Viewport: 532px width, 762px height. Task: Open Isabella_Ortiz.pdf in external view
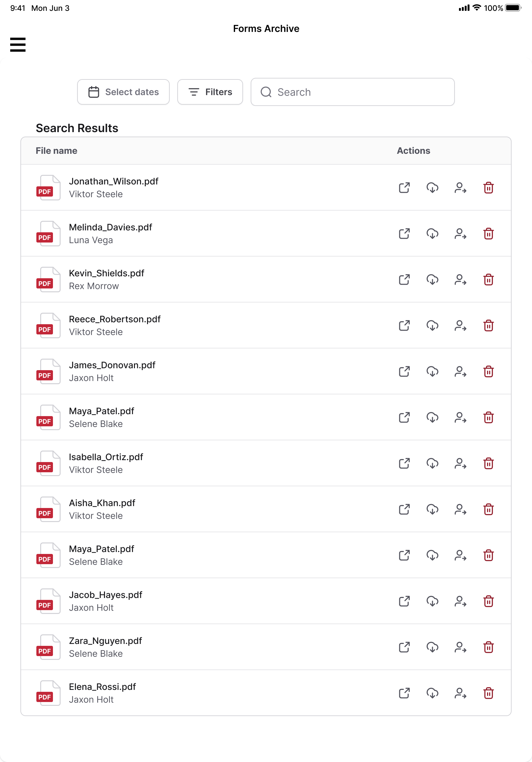point(404,464)
